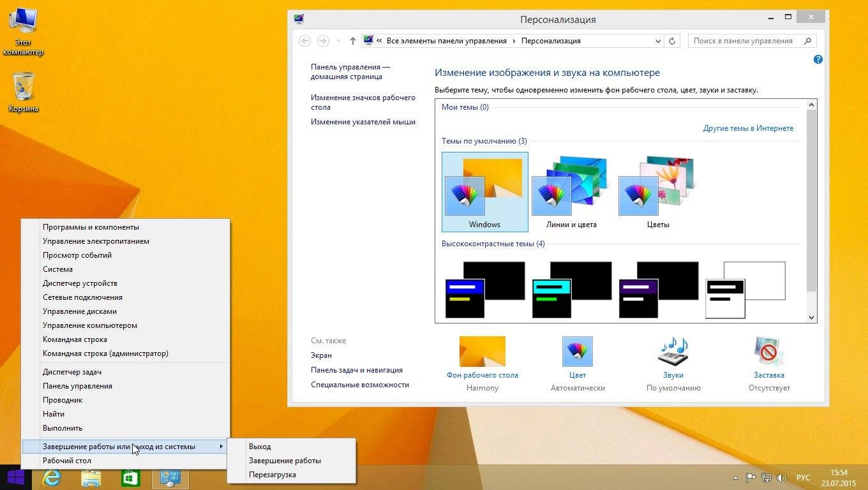Choose Система in the context menu
Screen dimensions: 868x490
pos(126,269)
